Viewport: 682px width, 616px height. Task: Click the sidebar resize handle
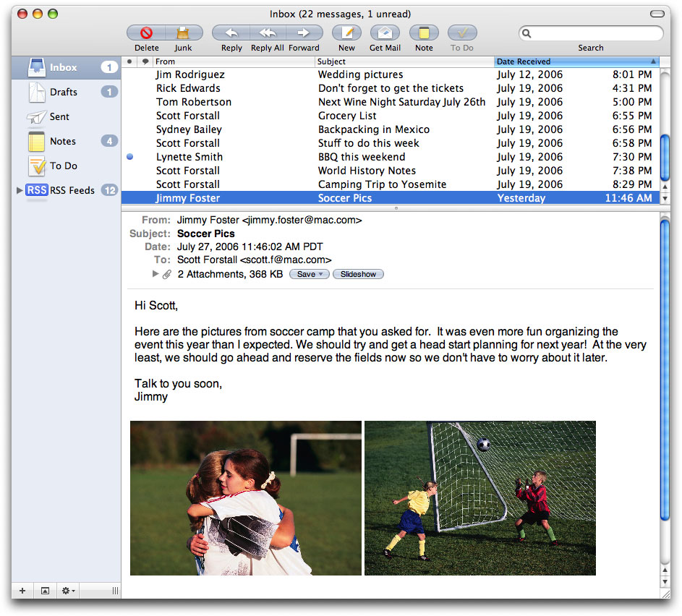pyautogui.click(x=115, y=591)
